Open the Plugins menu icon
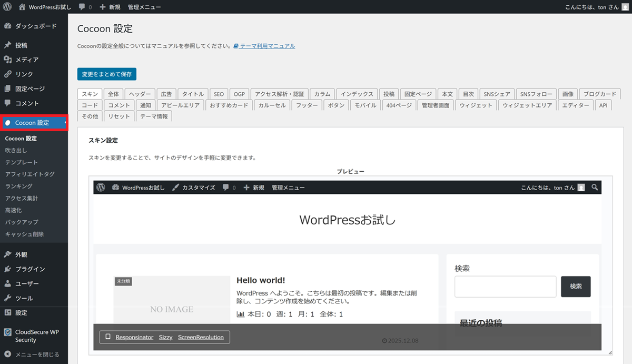 pos(7,269)
